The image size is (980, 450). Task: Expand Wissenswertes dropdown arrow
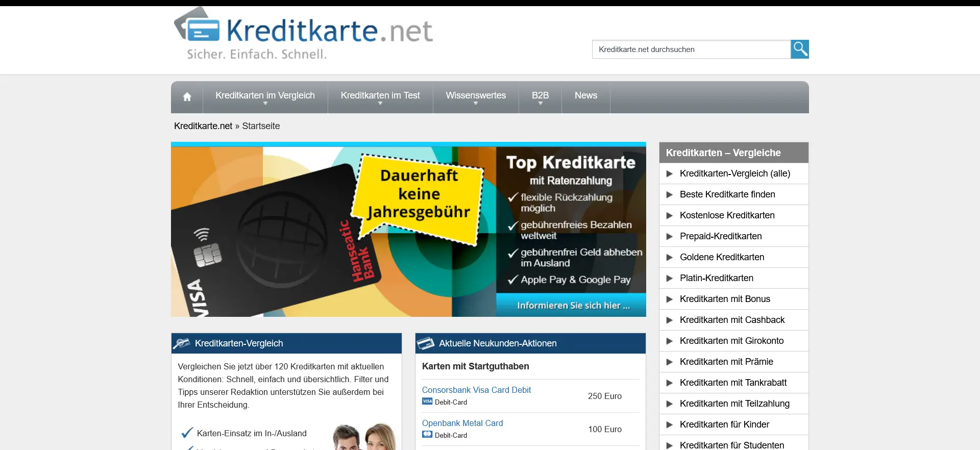[x=476, y=104]
